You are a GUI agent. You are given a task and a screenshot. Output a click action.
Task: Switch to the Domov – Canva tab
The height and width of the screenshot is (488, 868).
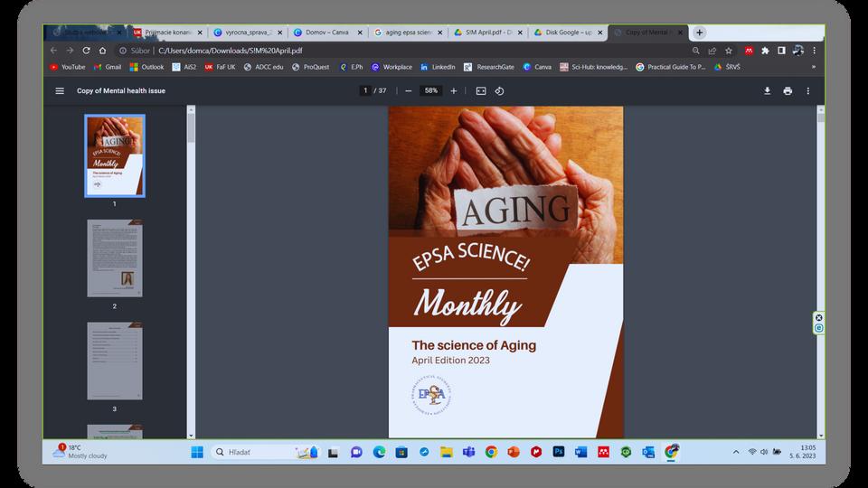[327, 33]
